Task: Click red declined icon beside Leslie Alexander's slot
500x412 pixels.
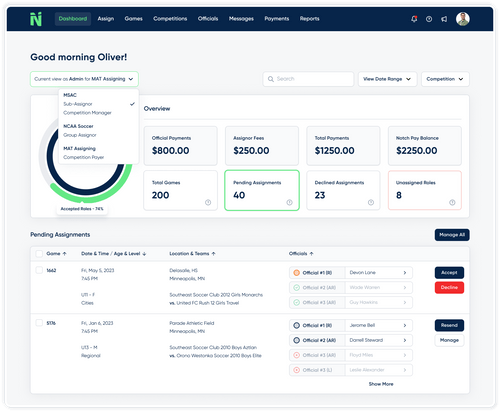Action: [296, 370]
